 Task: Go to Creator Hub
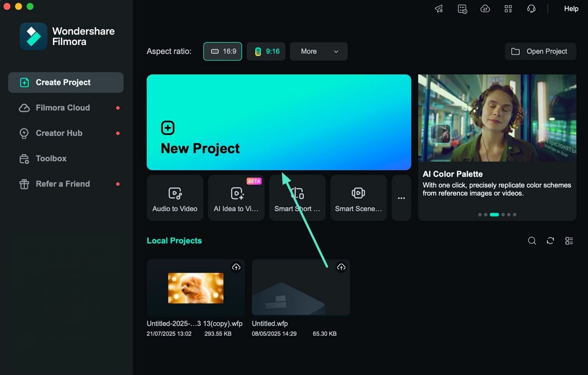coord(66,133)
